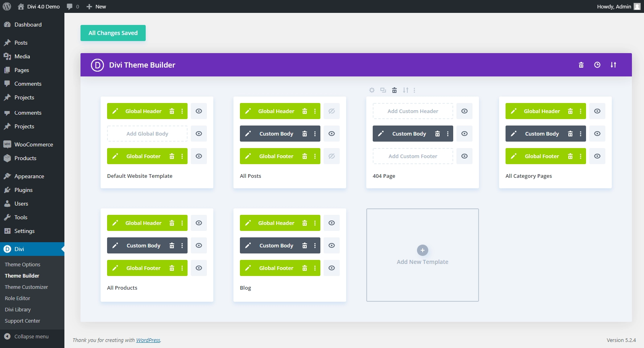Open Custom Body options in All Posts

tap(315, 134)
